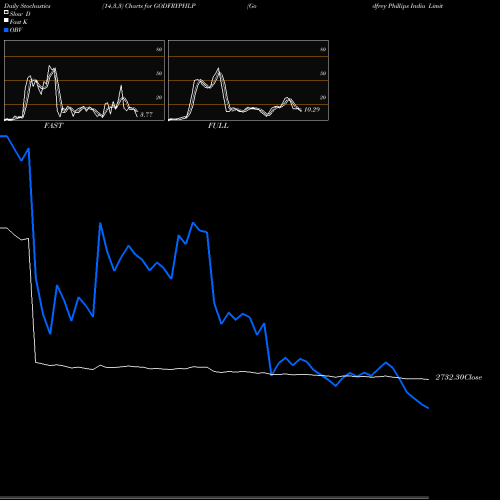500x500 pixels.
Task: Click the 50 level label in FAST chart
Action: [159, 73]
